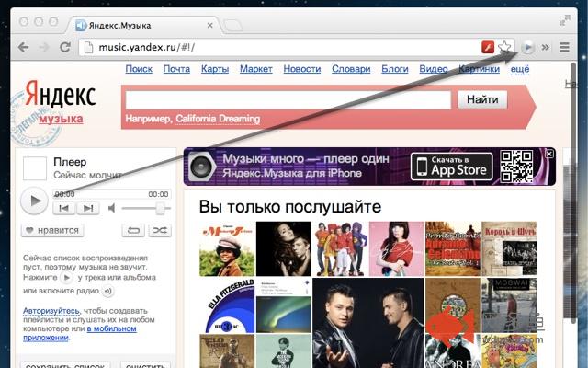Click the inline radio icon in help text

108,291
